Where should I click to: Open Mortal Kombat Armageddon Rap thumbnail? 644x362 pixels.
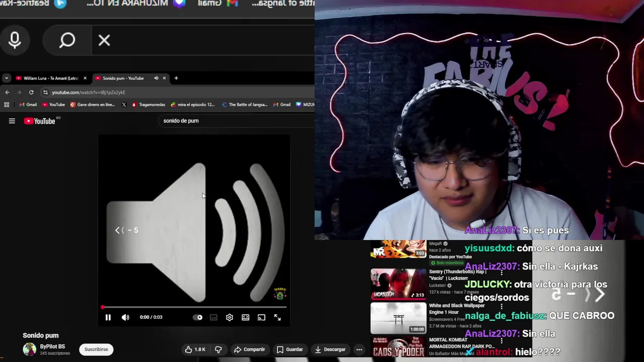coord(398,348)
